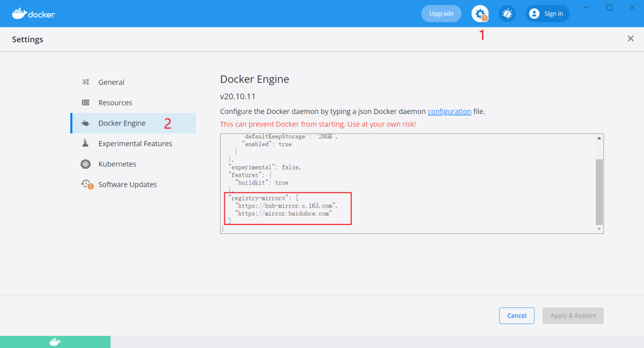
Task: Click the v20.10.11 version text
Action: click(238, 97)
